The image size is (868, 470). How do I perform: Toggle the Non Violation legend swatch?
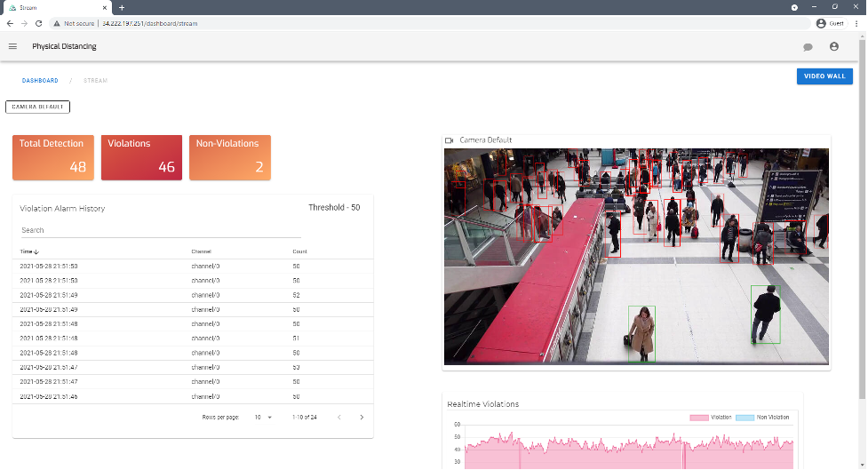(x=745, y=418)
